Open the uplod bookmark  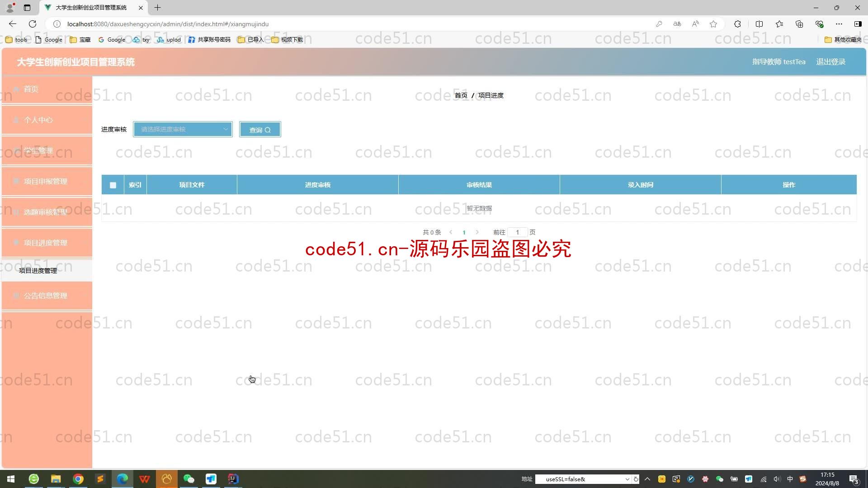click(x=169, y=40)
